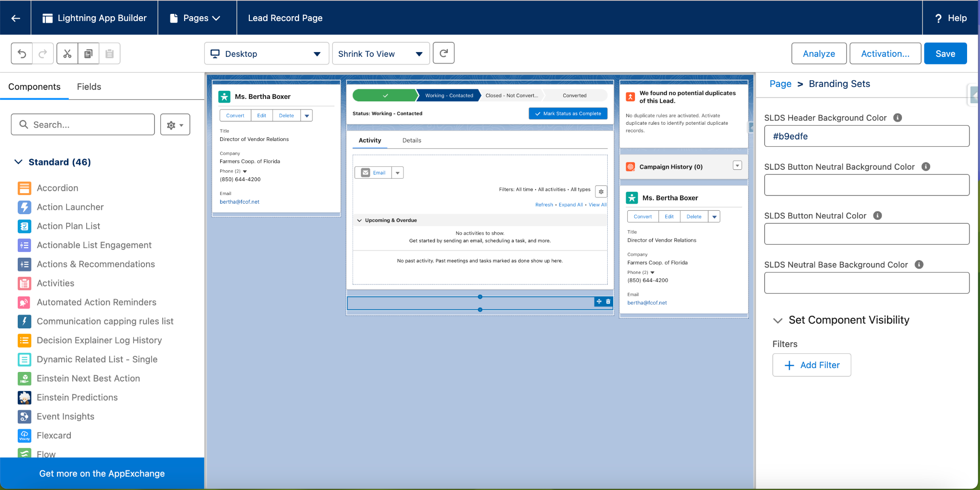Open the Email action dropdown arrow
This screenshot has height=490, width=980.
(x=398, y=173)
